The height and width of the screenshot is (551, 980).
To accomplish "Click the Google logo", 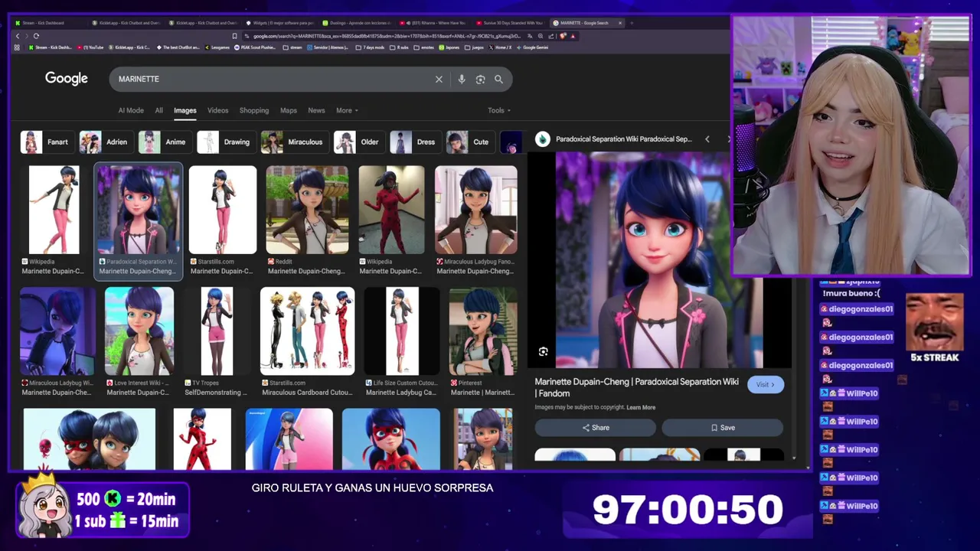I will 67,78.
